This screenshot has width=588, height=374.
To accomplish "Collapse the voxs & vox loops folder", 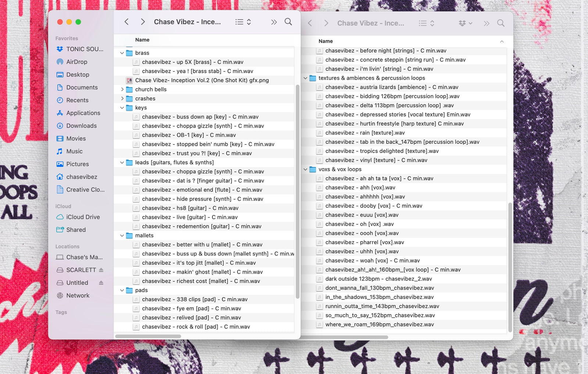I will tap(305, 169).
